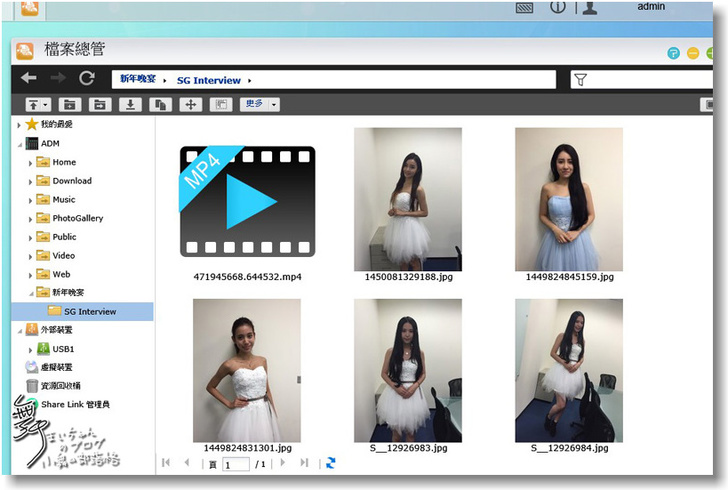This screenshot has width=728, height=490.
Task: Select the PhotoGallery folder in sidebar
Action: pyautogui.click(x=77, y=218)
